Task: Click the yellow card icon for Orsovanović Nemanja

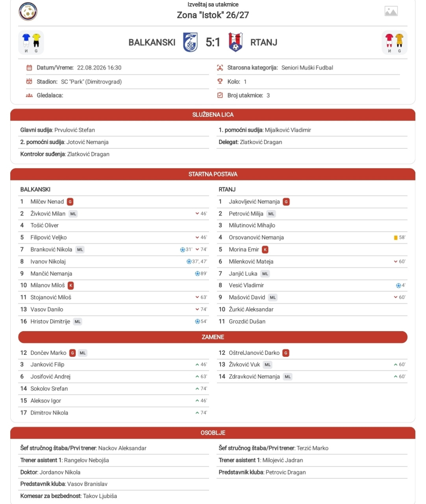Action: point(396,237)
